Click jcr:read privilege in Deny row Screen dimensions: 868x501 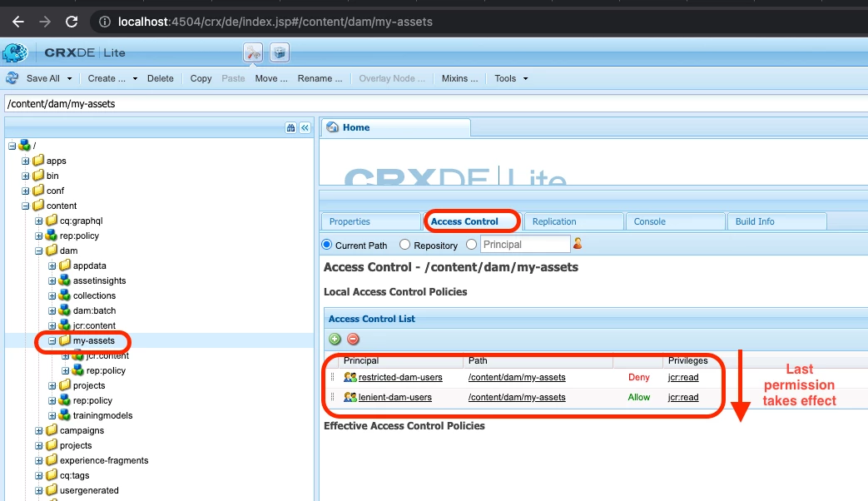683,377
